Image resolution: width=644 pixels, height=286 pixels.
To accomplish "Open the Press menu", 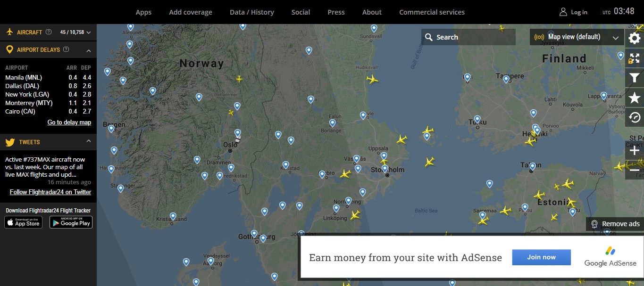I will coord(336,12).
